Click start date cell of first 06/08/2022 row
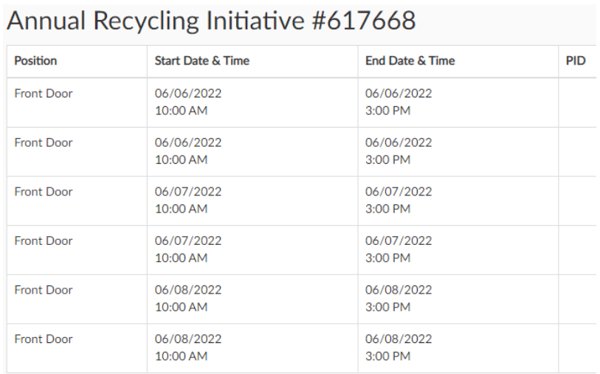Image resolution: width=600 pixels, height=374 pixels. [x=253, y=299]
